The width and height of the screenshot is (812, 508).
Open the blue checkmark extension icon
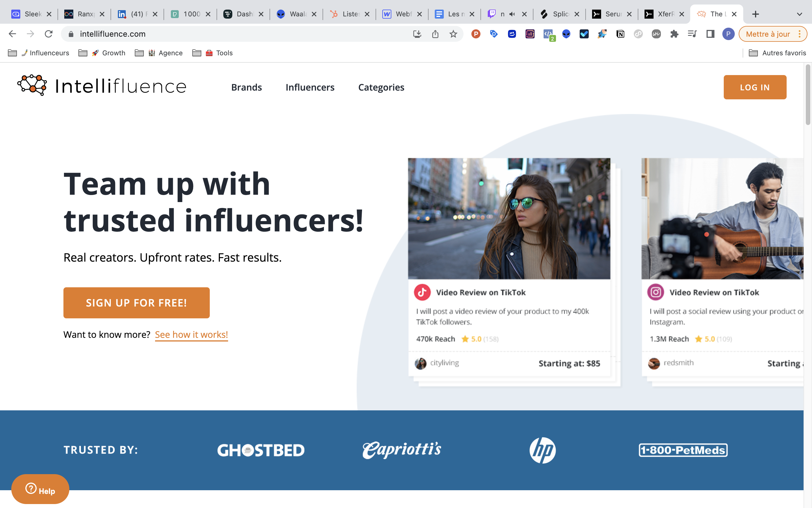click(x=584, y=34)
